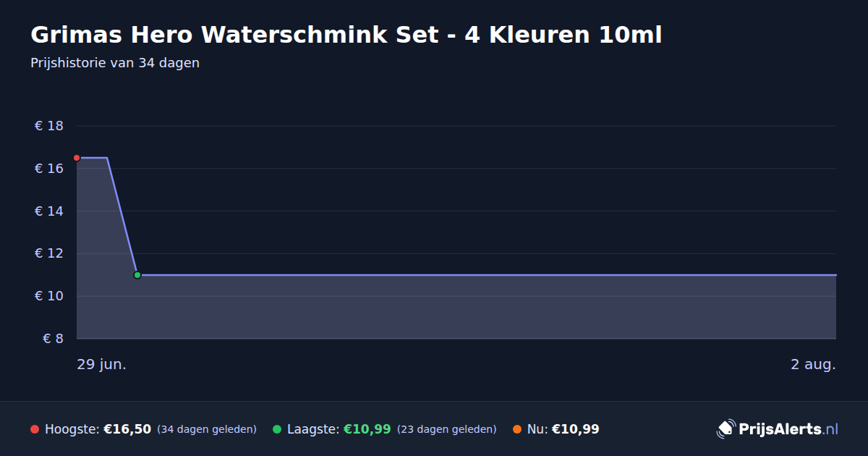
Task: Click the € 16 axis label
Action: click(48, 169)
